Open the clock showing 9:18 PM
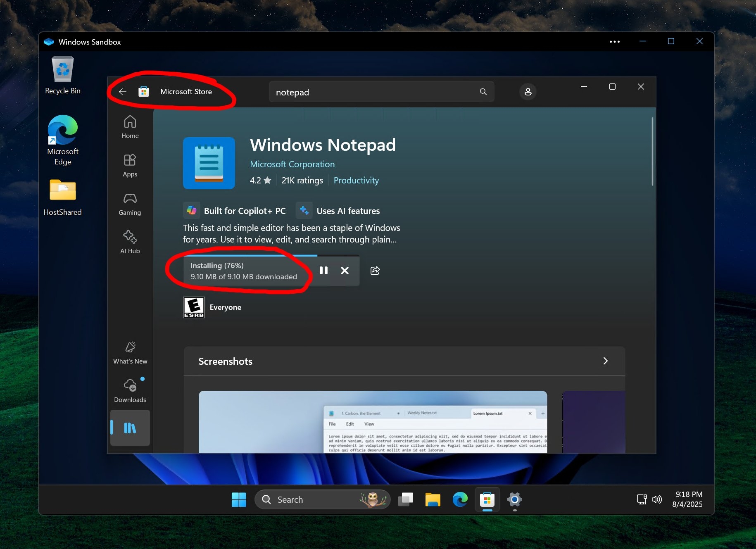Image resolution: width=756 pixels, height=549 pixels. pos(687,499)
